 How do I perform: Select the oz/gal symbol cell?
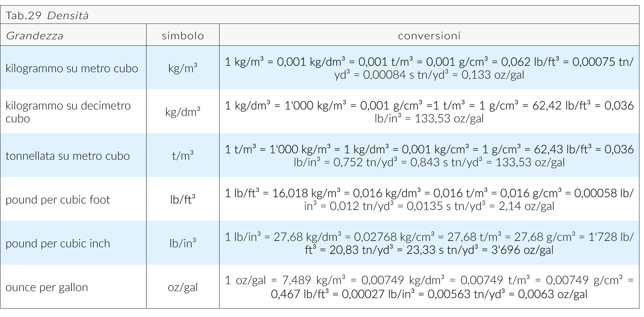coord(183,287)
